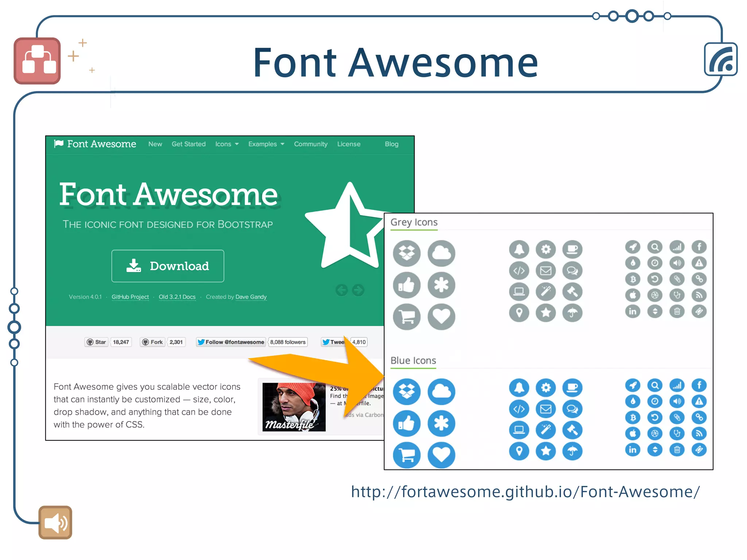Click the grey comments bubbles icon
Image resolution: width=747 pixels, height=560 pixels.
click(572, 271)
